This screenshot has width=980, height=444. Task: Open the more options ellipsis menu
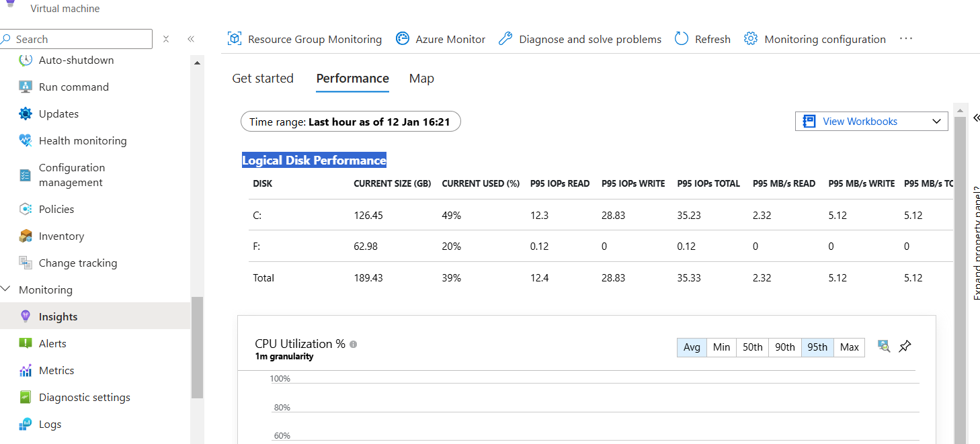pos(906,38)
